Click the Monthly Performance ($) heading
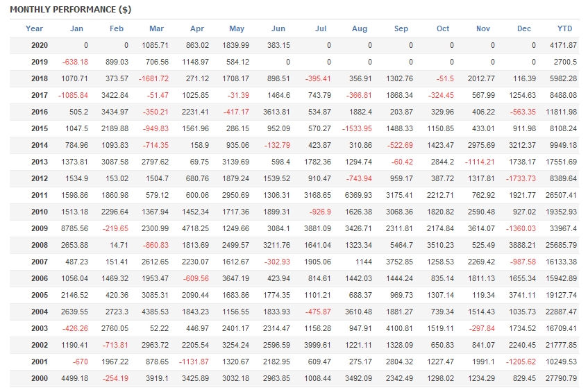 (x=71, y=10)
